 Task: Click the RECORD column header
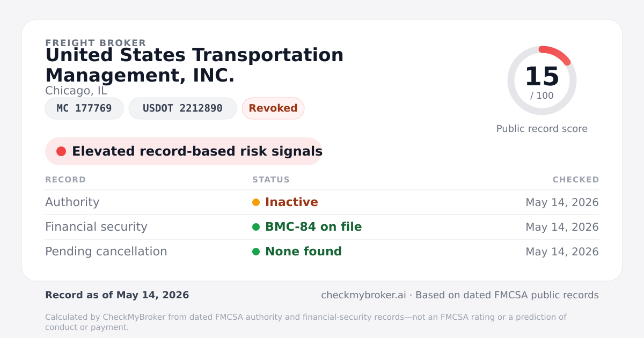[65, 180]
